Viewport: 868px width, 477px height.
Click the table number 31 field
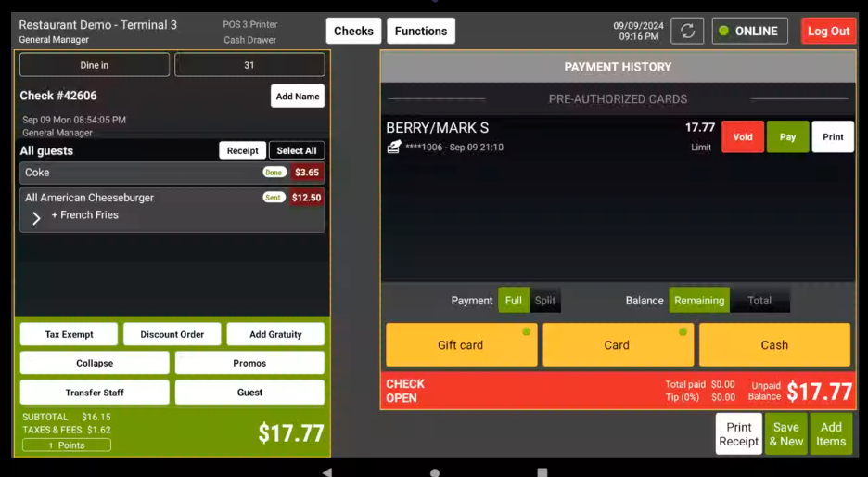(249, 65)
